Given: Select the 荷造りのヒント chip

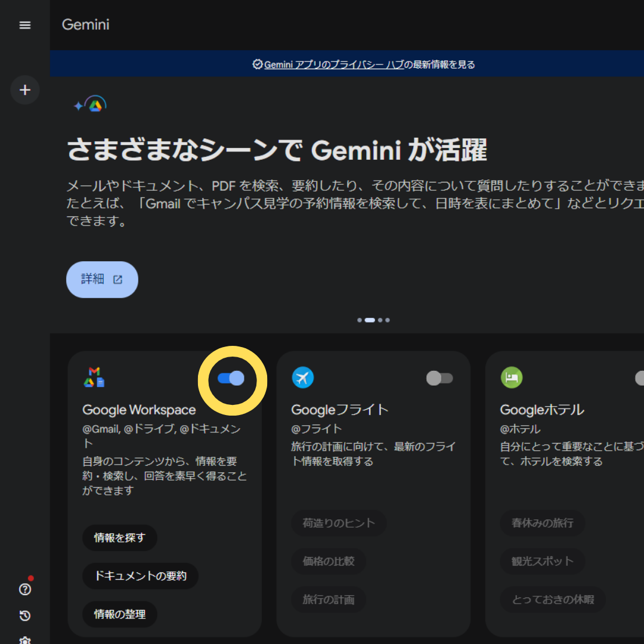Looking at the screenshot, I should 339,523.
